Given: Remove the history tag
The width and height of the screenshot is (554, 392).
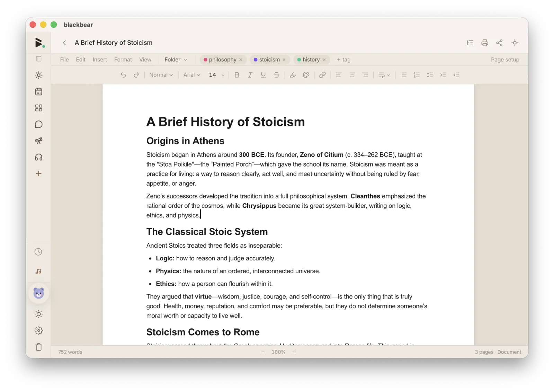Looking at the screenshot, I should [324, 60].
